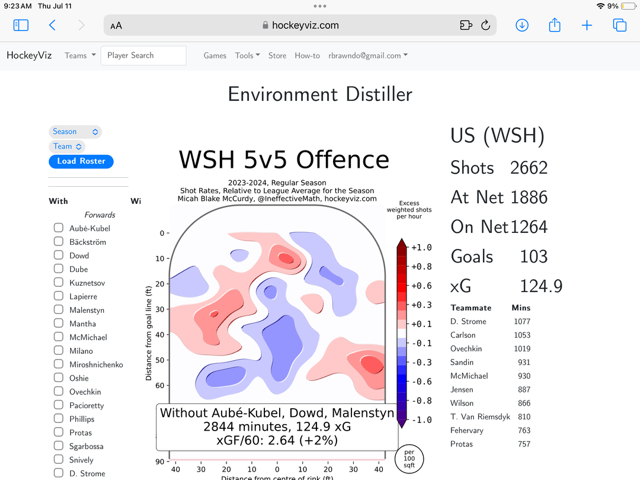Reload the hockeyviz.com page
Viewport: 640px width, 480px height.
[485, 25]
